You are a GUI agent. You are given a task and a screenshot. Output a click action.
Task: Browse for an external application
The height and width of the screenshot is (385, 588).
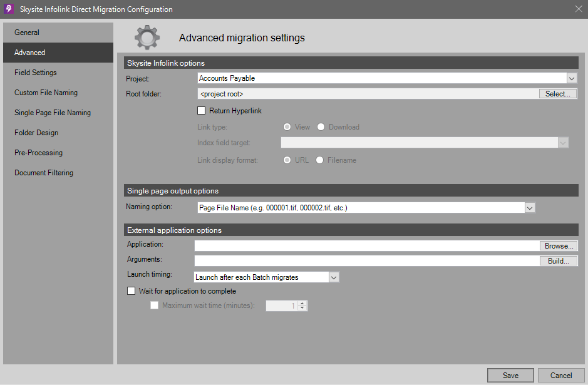(x=559, y=246)
